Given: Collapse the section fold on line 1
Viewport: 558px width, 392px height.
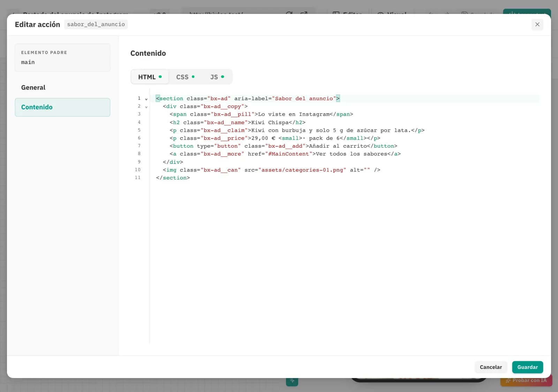Looking at the screenshot, I should pos(146,99).
